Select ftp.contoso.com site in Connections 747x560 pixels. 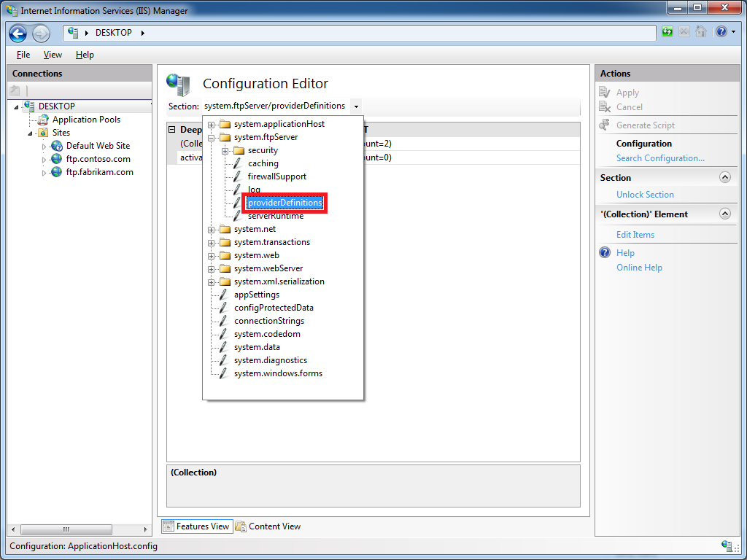click(x=98, y=159)
